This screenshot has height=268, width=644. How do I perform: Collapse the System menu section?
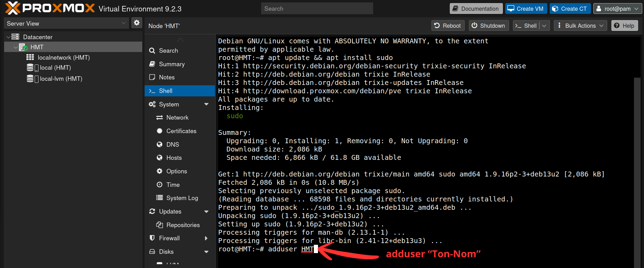[x=207, y=104]
